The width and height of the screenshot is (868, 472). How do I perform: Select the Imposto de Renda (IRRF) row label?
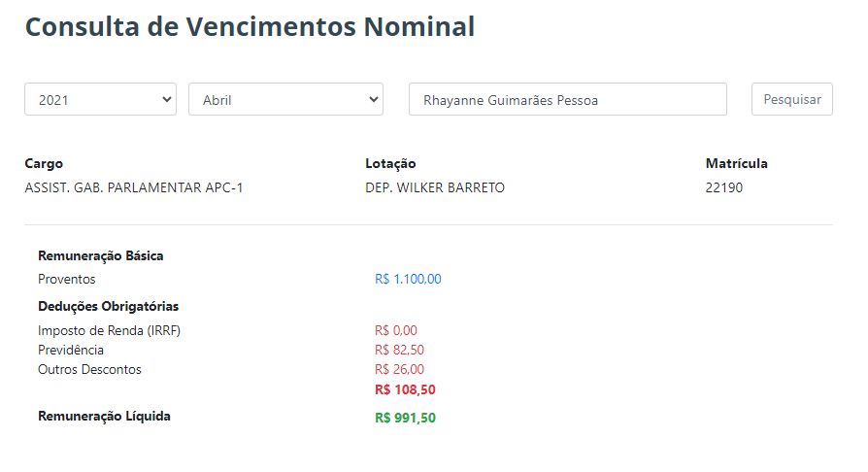pyautogui.click(x=109, y=330)
